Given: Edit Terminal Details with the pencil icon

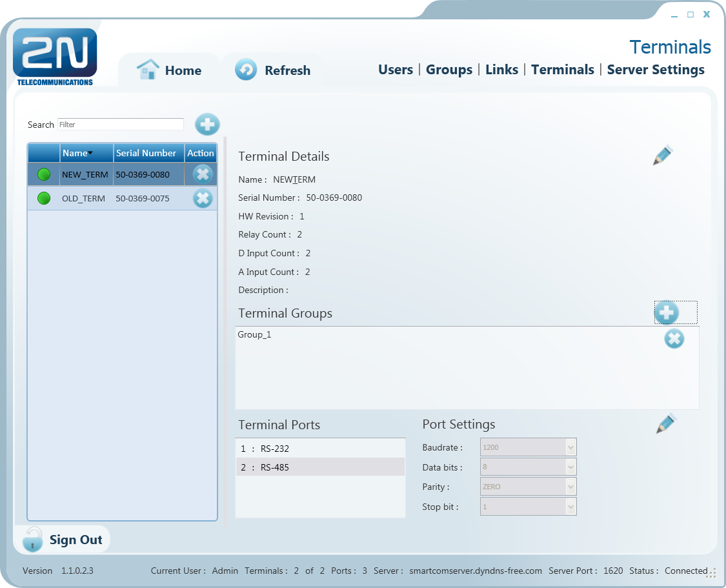Looking at the screenshot, I should pyautogui.click(x=663, y=156).
